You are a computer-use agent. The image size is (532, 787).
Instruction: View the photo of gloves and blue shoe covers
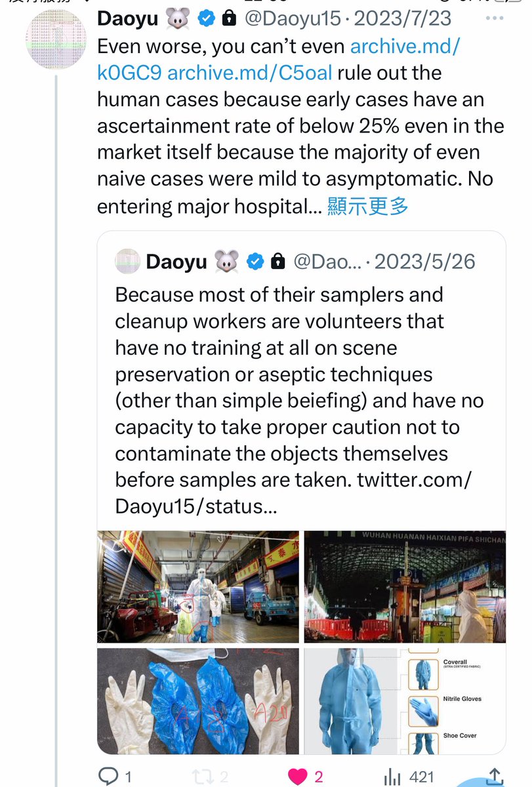[198, 700]
